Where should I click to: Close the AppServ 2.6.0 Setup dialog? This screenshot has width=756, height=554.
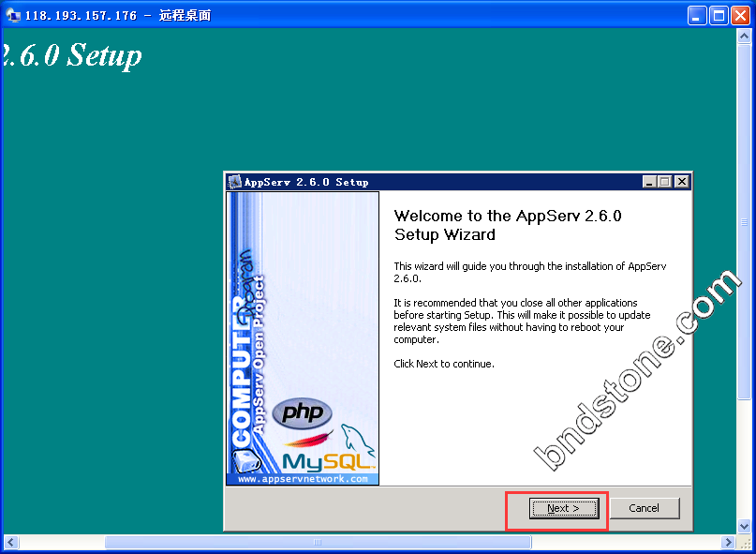click(x=681, y=182)
